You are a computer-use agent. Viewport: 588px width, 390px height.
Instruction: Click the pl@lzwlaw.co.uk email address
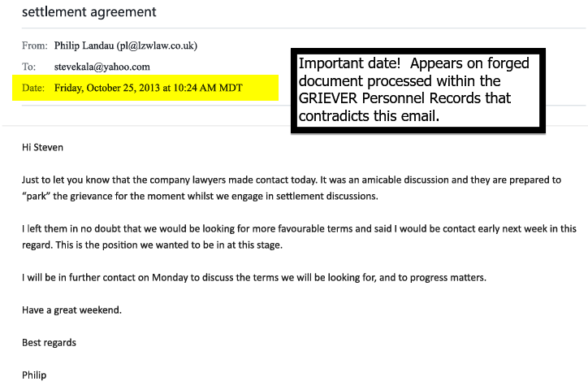coord(157,45)
